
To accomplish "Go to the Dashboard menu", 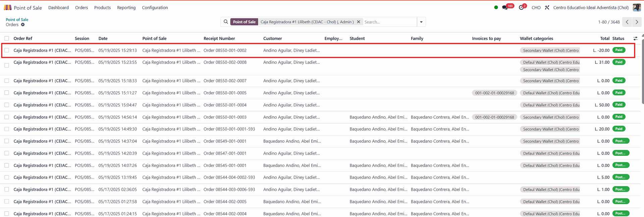I will (58, 7).
